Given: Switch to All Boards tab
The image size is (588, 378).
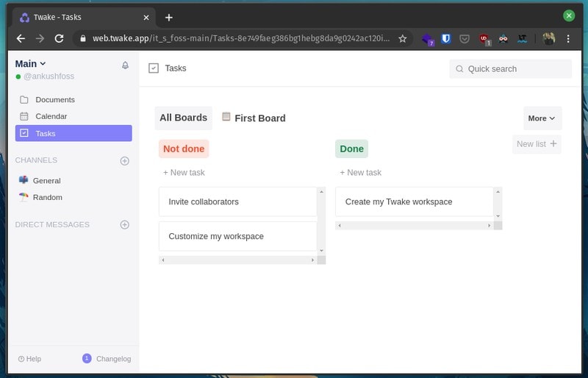Looking at the screenshot, I should [x=183, y=118].
